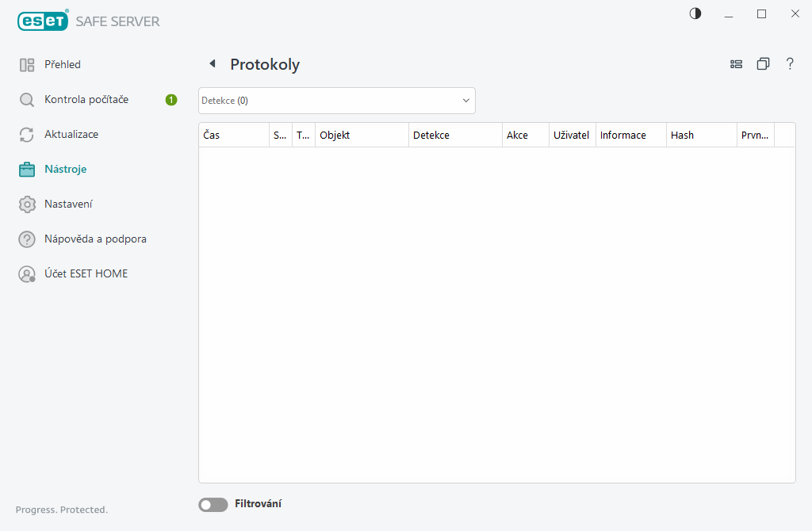This screenshot has width=812, height=531.
Task: Click the ESET logo
Action: [x=43, y=20]
